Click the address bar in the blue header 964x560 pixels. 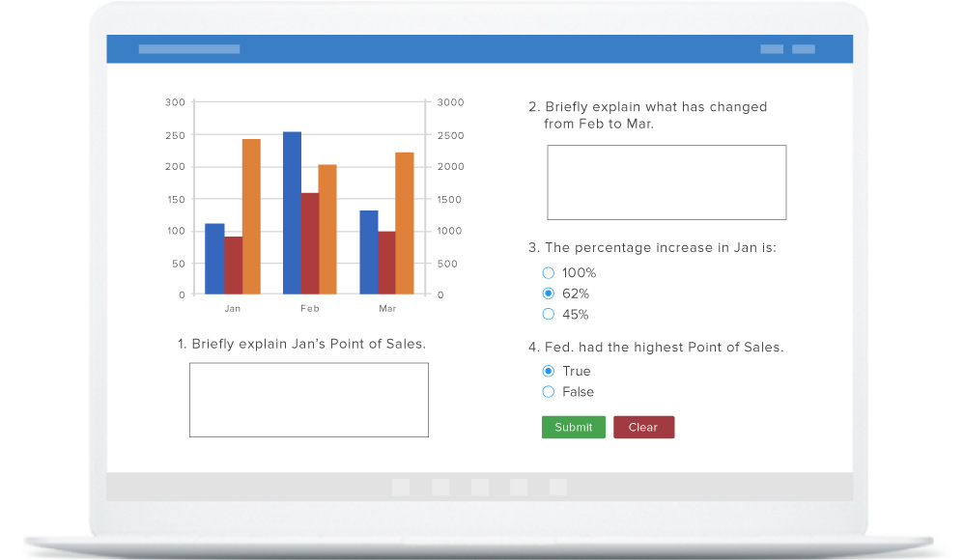pos(189,48)
